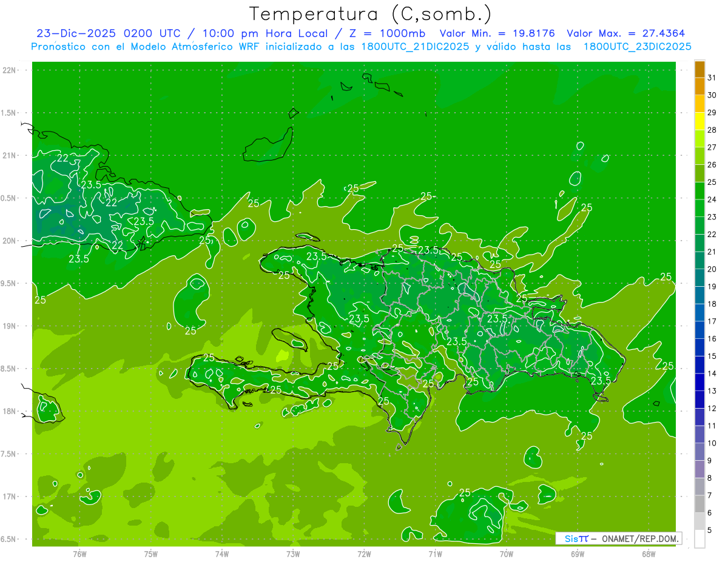Click the "8.5N" latitude axis label

tap(9, 369)
